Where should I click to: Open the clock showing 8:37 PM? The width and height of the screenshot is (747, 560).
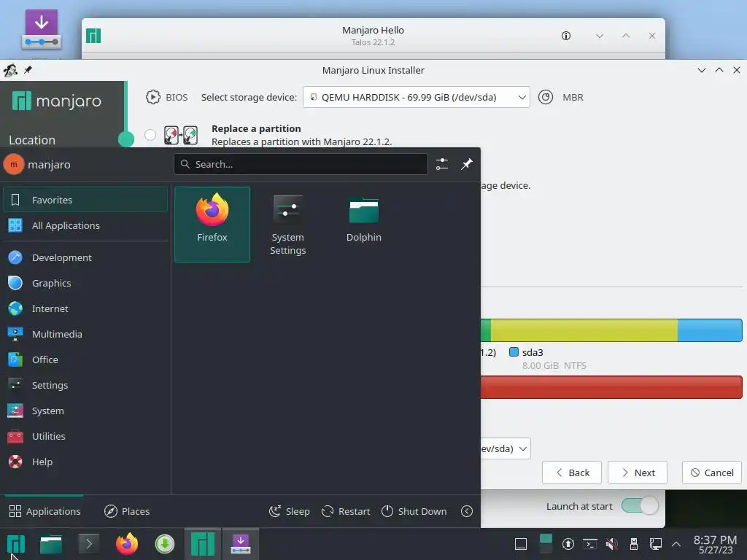click(715, 544)
